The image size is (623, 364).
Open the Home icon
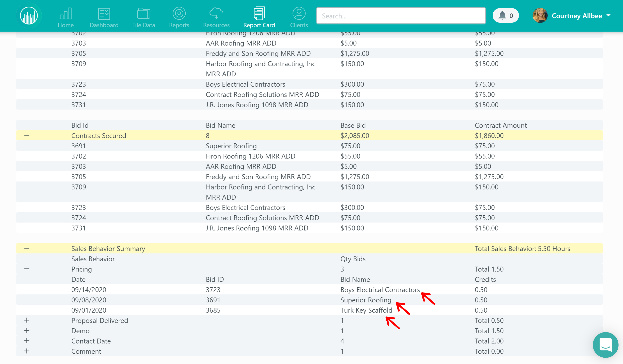pyautogui.click(x=66, y=13)
